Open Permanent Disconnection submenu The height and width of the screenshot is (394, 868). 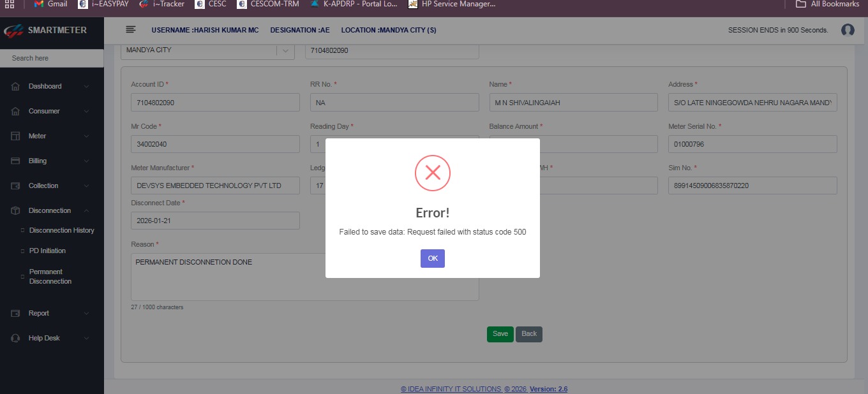point(50,276)
